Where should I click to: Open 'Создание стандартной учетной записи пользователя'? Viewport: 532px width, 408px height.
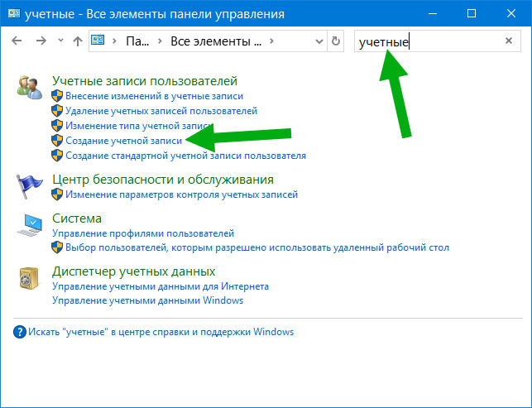pos(185,156)
